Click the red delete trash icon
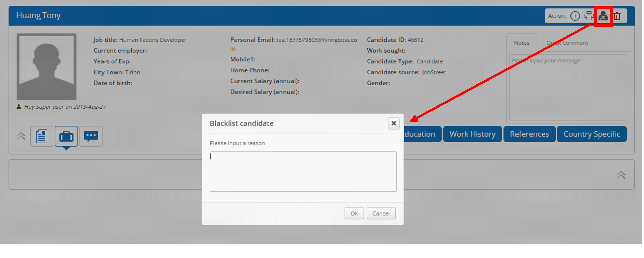This screenshot has width=644, height=258. coord(617,16)
